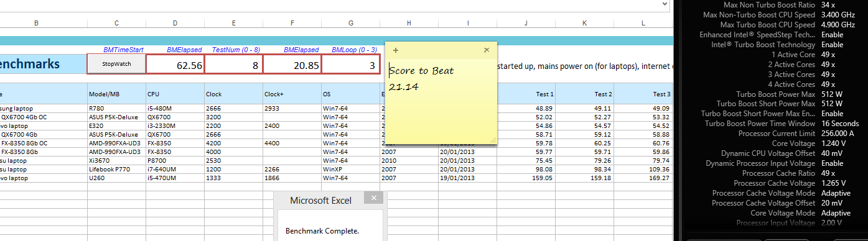Select Test 2 value 98.34

[x=584, y=169]
